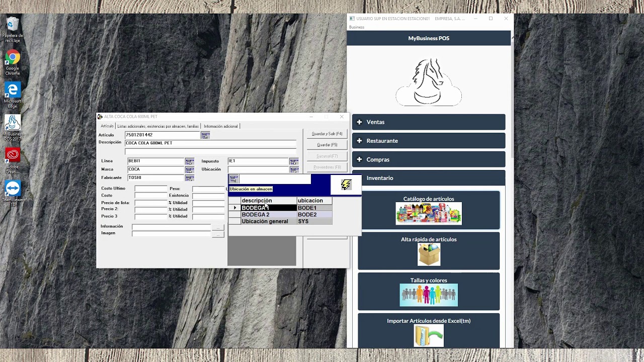Click the Información text input field
The width and height of the screenshot is (644, 362).
click(x=172, y=227)
